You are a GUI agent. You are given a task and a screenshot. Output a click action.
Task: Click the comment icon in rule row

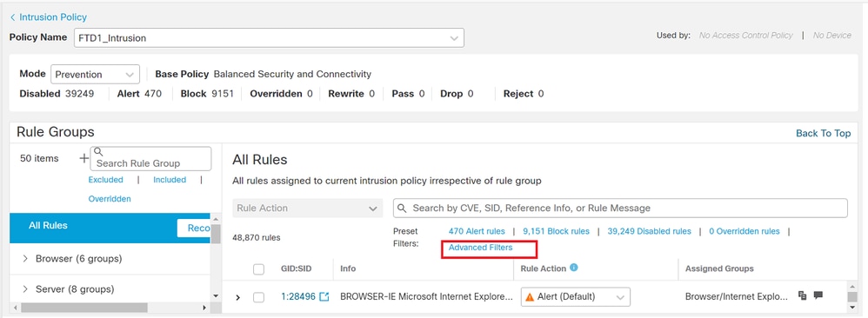tap(818, 295)
